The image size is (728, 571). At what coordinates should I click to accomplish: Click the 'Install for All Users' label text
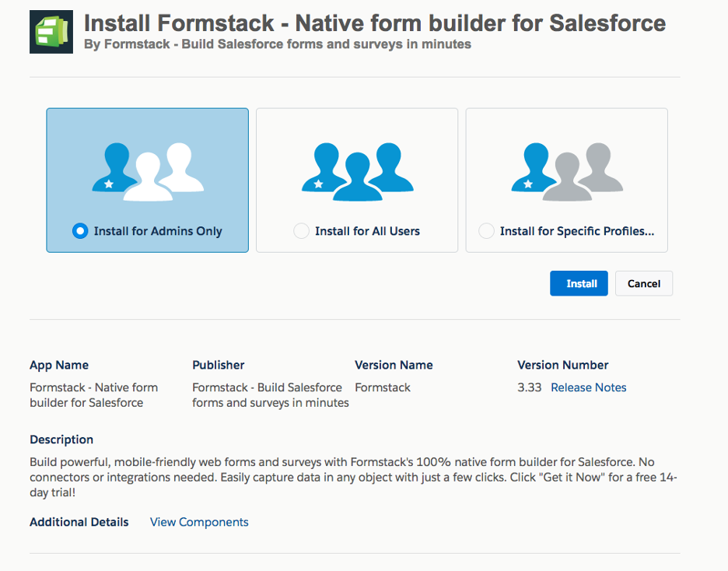click(x=367, y=231)
